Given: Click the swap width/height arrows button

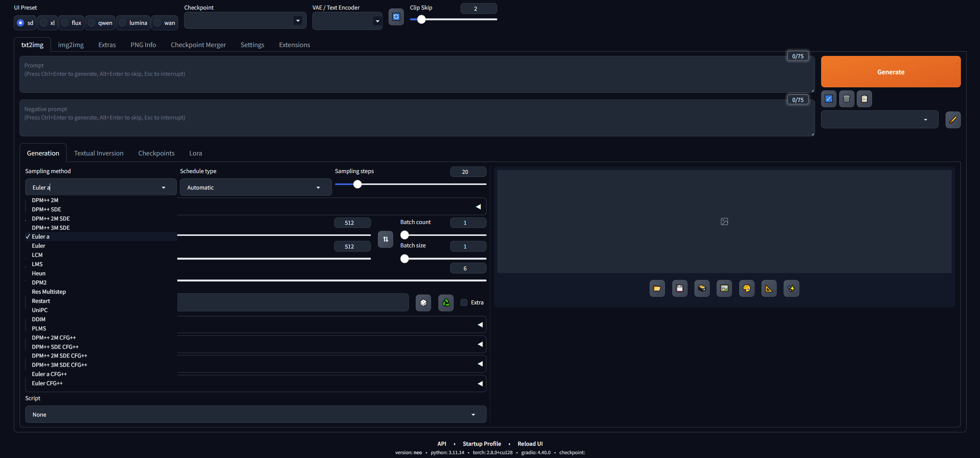Looking at the screenshot, I should 385,239.
